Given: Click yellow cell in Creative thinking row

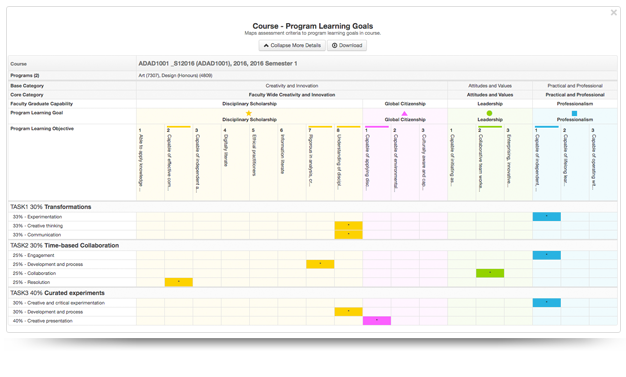Looking at the screenshot, I should tap(349, 226).
